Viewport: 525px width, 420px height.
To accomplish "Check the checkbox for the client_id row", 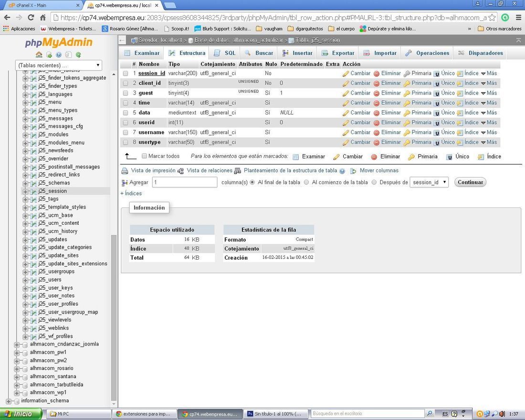I will tap(126, 83).
